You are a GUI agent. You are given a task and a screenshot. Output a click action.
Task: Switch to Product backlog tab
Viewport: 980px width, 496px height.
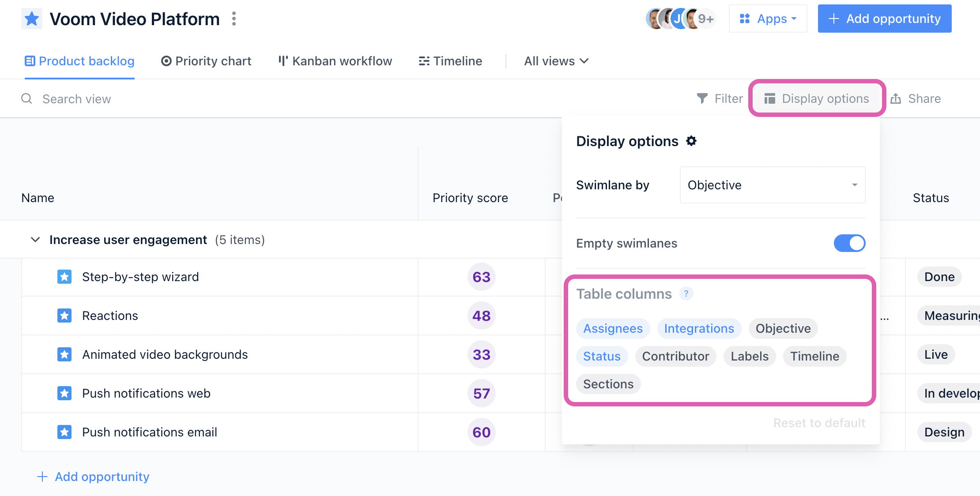(x=79, y=61)
